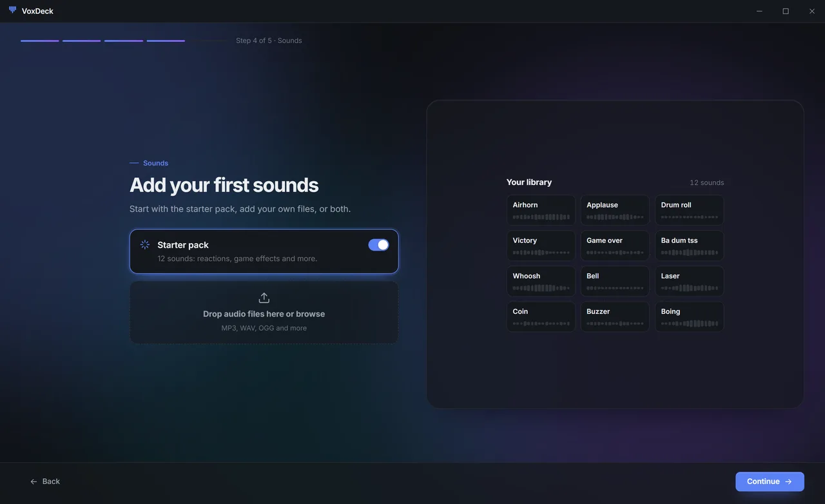Click the arrow icon on the Continue button

[788, 481]
